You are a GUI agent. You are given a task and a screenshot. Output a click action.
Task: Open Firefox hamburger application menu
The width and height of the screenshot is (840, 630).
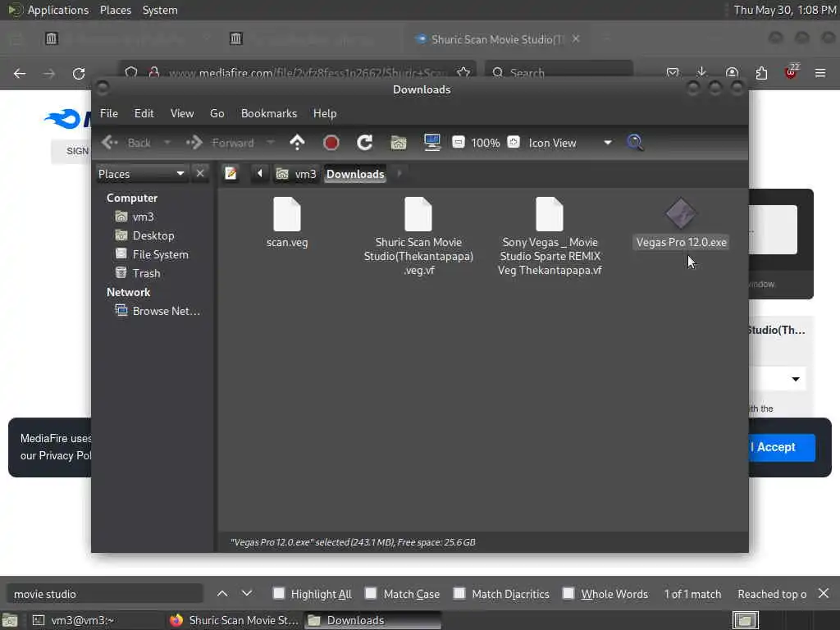[x=820, y=73]
